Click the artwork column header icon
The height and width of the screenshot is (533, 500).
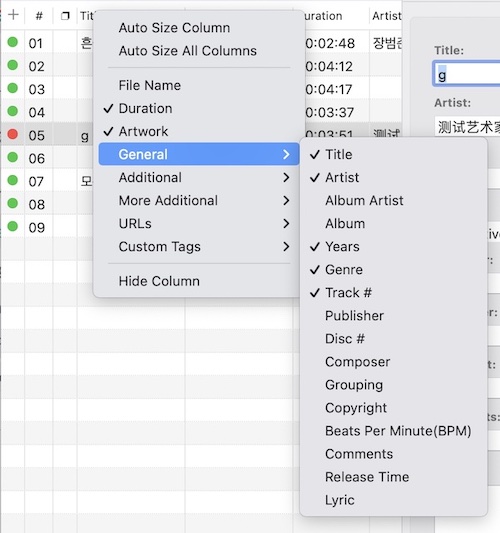(65, 16)
